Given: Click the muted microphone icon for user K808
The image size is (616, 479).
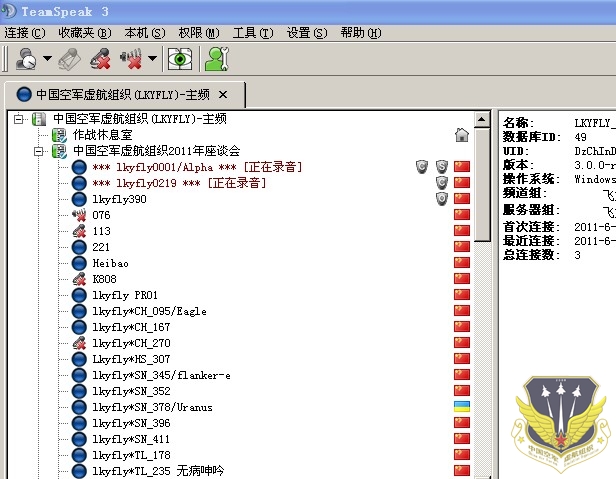Looking at the screenshot, I should point(79,279).
